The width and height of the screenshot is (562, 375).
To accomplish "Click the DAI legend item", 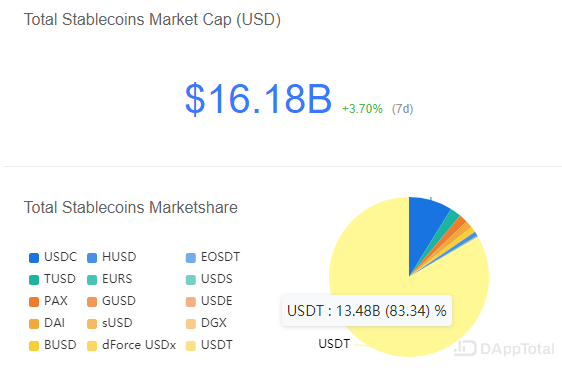I will pyautogui.click(x=47, y=323).
